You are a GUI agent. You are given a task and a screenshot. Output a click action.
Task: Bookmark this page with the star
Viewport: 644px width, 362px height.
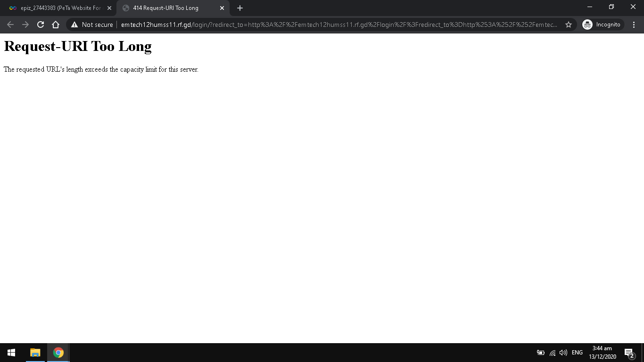(569, 25)
